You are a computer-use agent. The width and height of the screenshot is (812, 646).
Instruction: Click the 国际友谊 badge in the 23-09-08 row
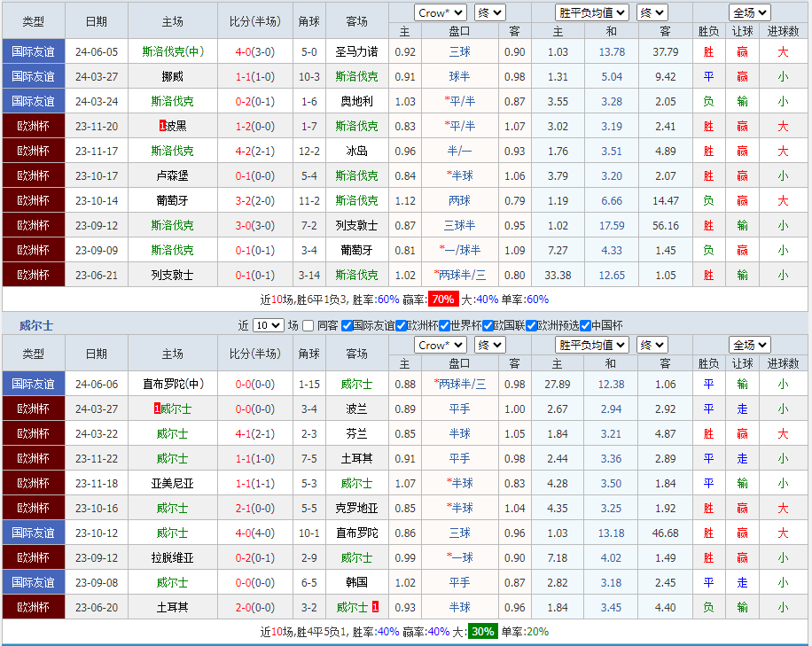point(34,583)
